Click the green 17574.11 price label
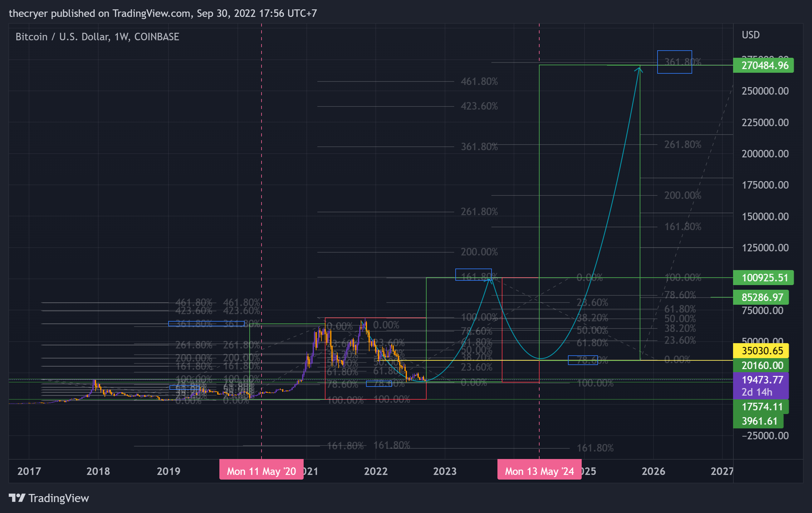The height and width of the screenshot is (513, 812). pos(761,407)
